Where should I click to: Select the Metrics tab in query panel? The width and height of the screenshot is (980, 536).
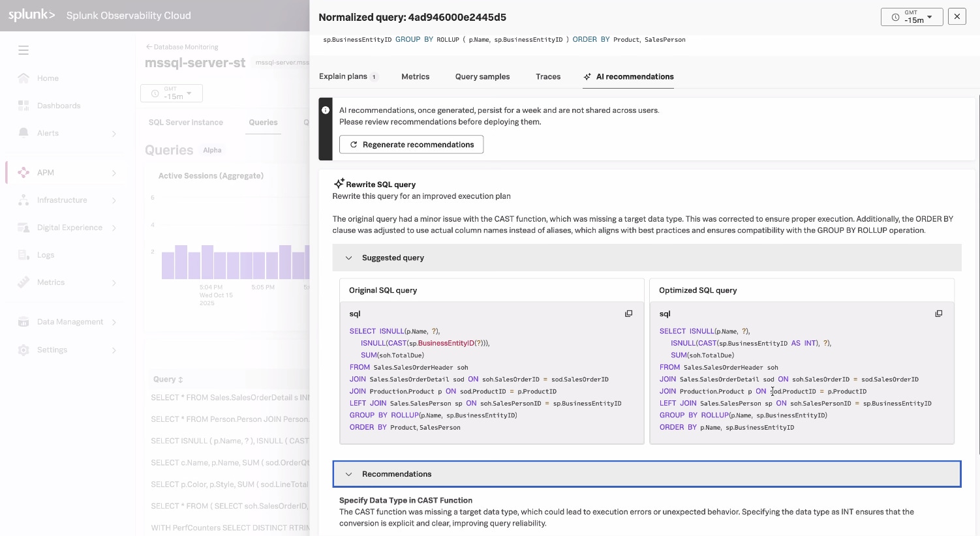pos(415,76)
